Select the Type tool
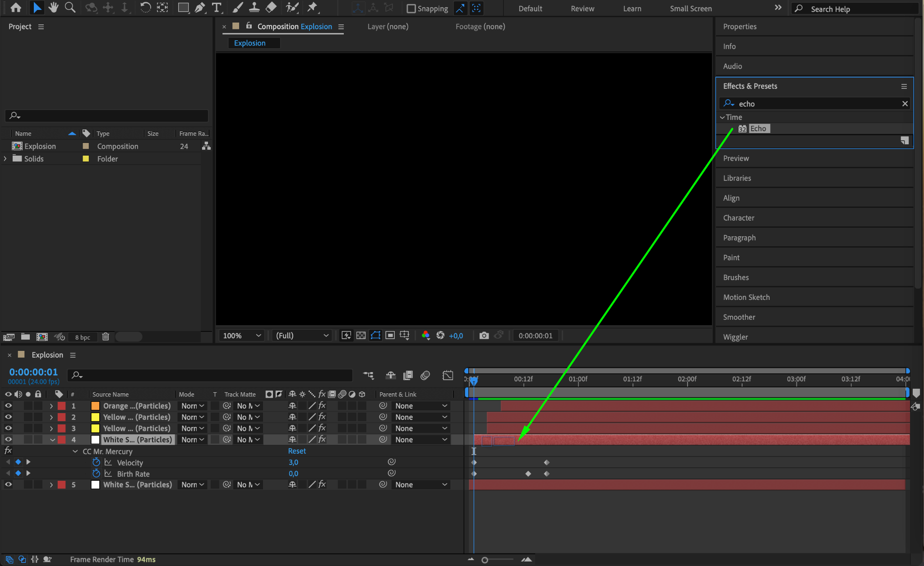This screenshot has height=566, width=924. pyautogui.click(x=217, y=8)
